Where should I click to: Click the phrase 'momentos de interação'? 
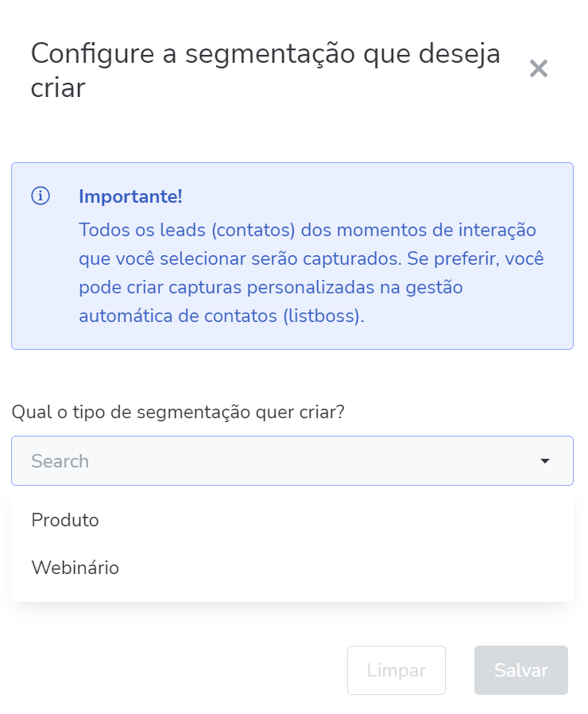pyautogui.click(x=436, y=230)
